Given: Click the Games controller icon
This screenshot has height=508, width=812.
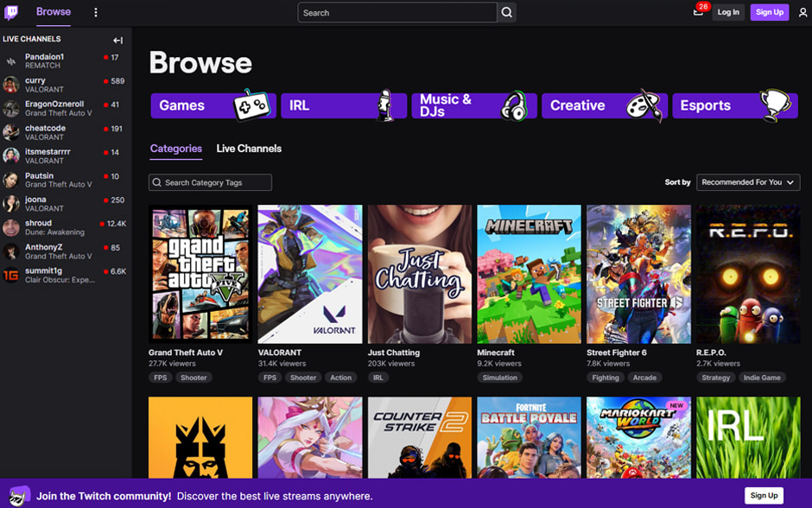Looking at the screenshot, I should [x=251, y=105].
